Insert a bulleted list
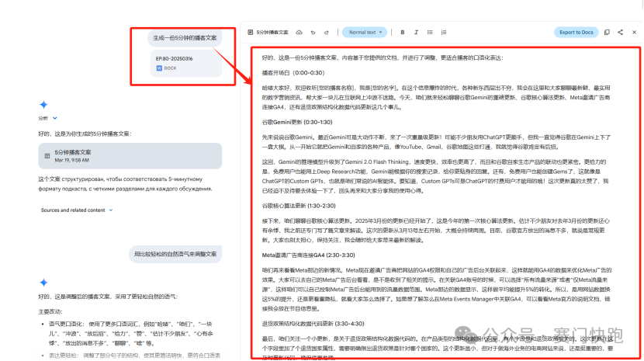The height and width of the screenshot is (361, 644). pos(430,32)
